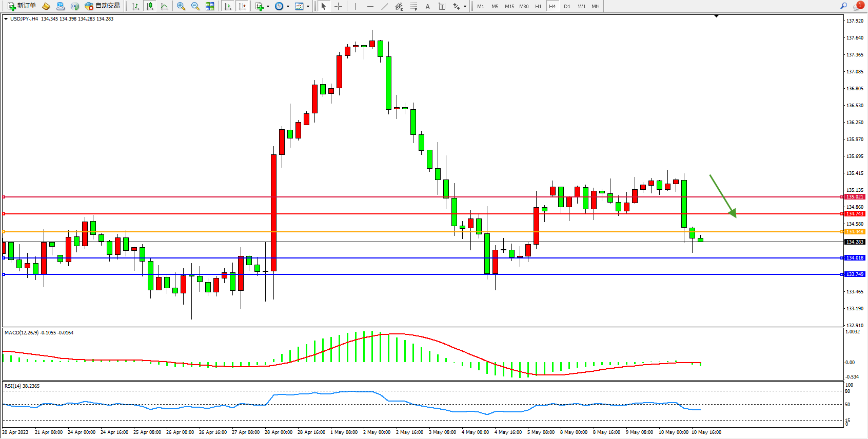The height and width of the screenshot is (439, 868).
Task: Switch to the D1 timeframe
Action: coord(567,6)
